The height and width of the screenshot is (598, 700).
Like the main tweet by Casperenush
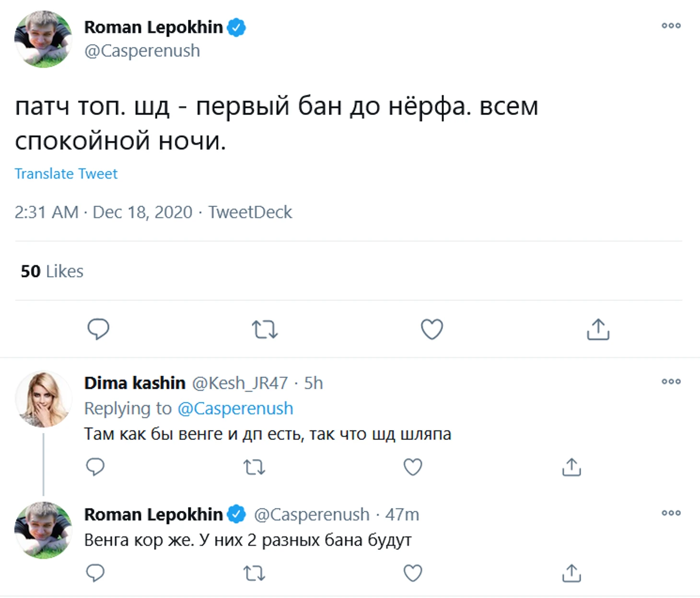(x=432, y=329)
